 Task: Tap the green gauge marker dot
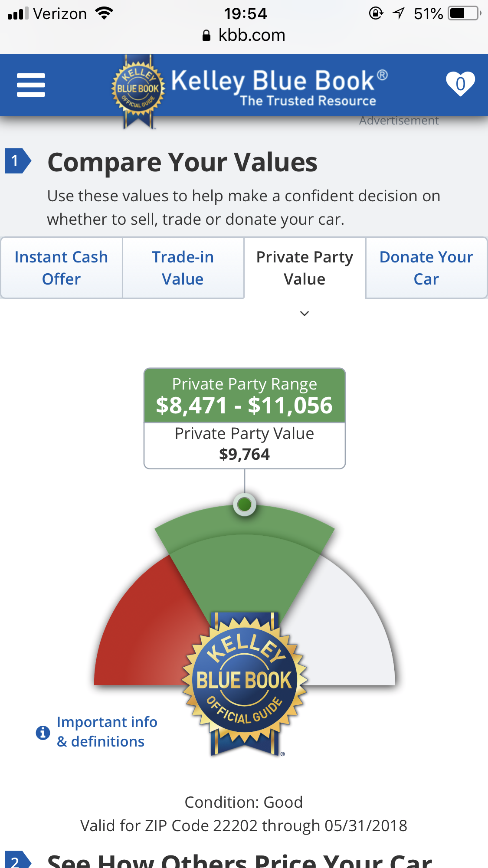(245, 504)
